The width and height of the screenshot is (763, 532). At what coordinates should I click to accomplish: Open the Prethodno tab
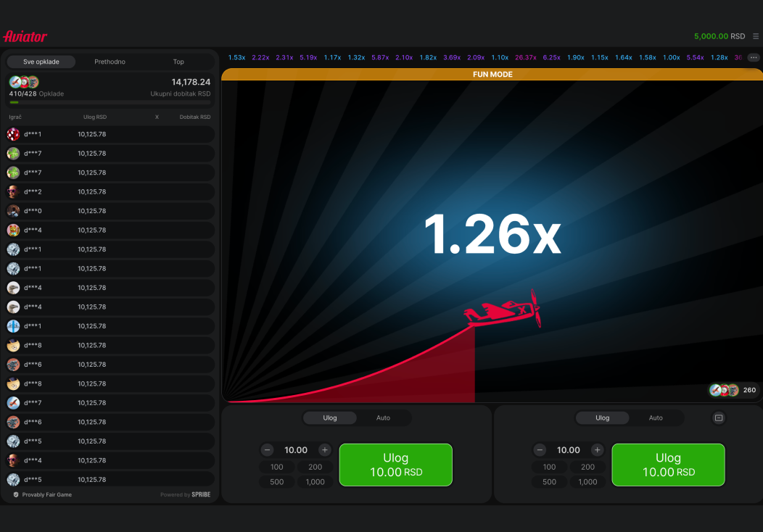pos(110,62)
